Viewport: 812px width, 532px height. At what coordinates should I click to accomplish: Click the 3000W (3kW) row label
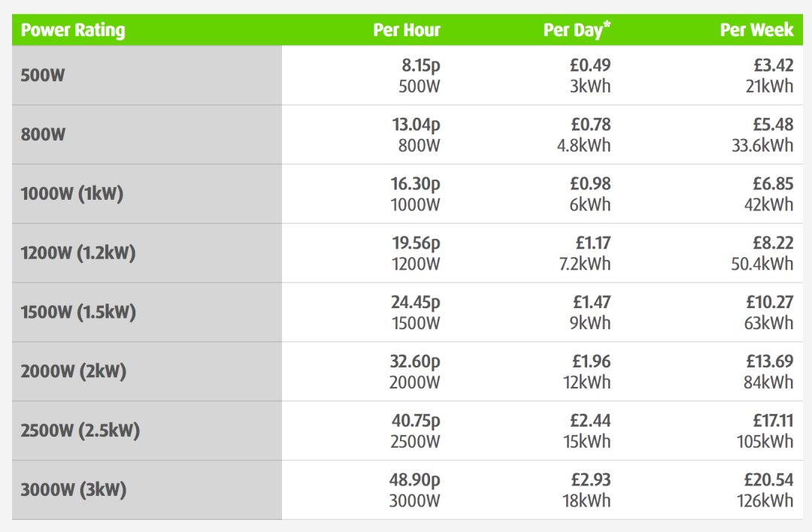(x=73, y=491)
